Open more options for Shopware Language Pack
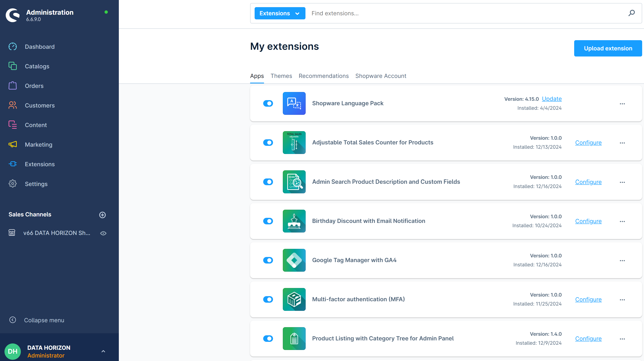 click(x=622, y=104)
